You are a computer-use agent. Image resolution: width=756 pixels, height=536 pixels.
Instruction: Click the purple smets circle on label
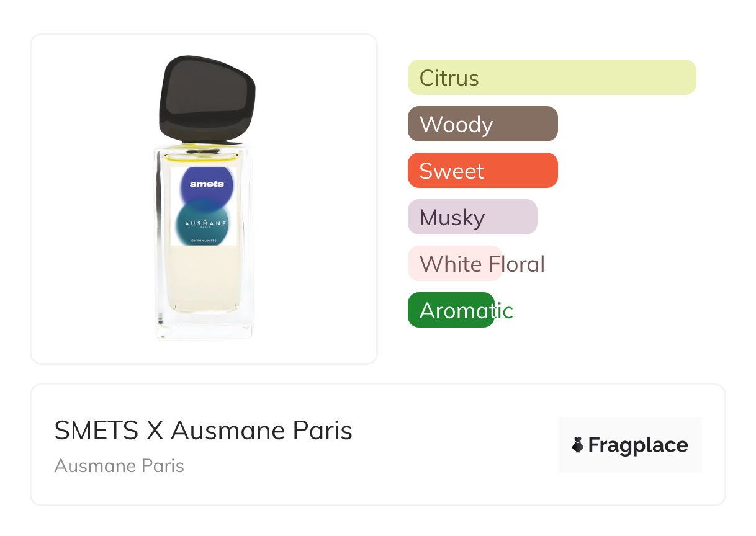point(205,184)
